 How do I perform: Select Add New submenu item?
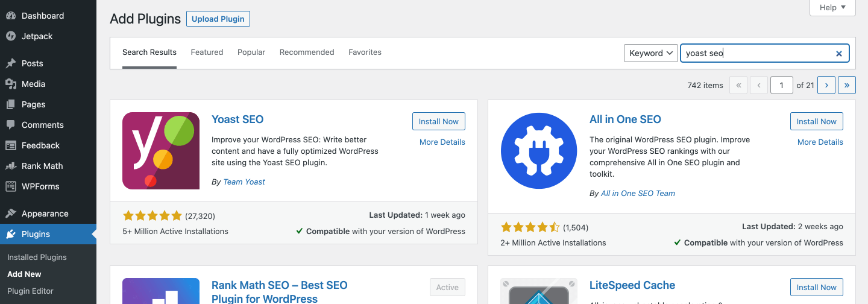coord(24,274)
